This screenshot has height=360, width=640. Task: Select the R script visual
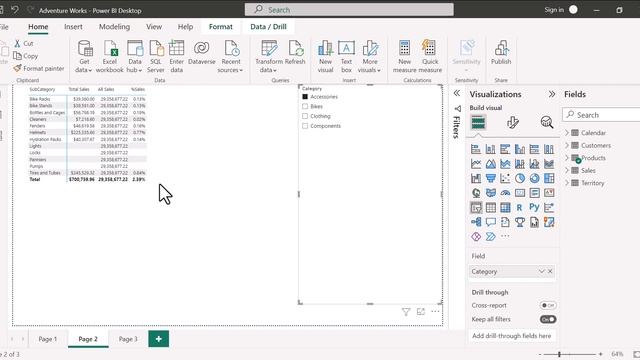coord(519,208)
